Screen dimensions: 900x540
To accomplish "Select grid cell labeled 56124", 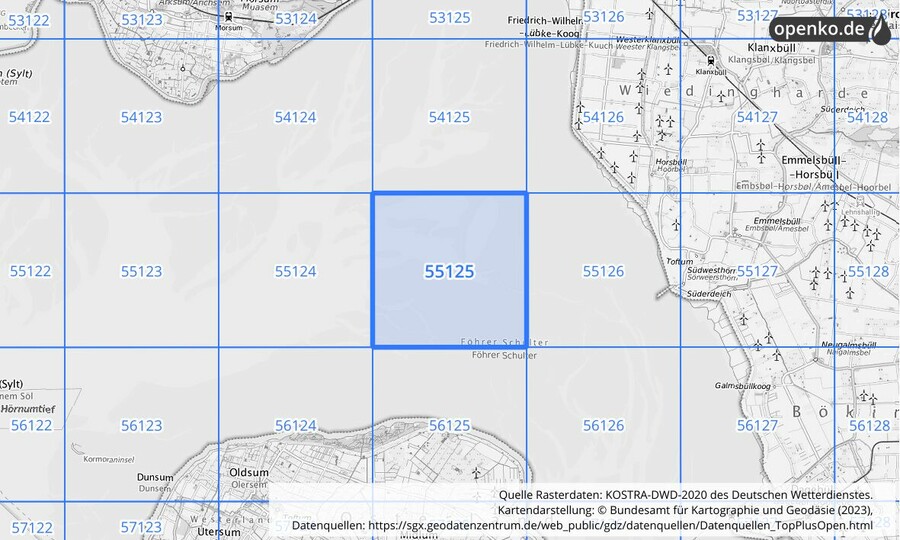I will 295,425.
